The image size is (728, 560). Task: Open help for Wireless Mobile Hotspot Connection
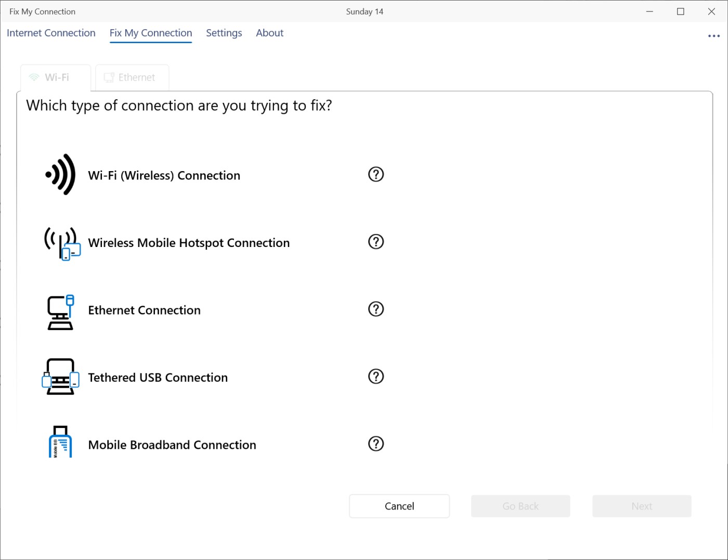coord(375,242)
